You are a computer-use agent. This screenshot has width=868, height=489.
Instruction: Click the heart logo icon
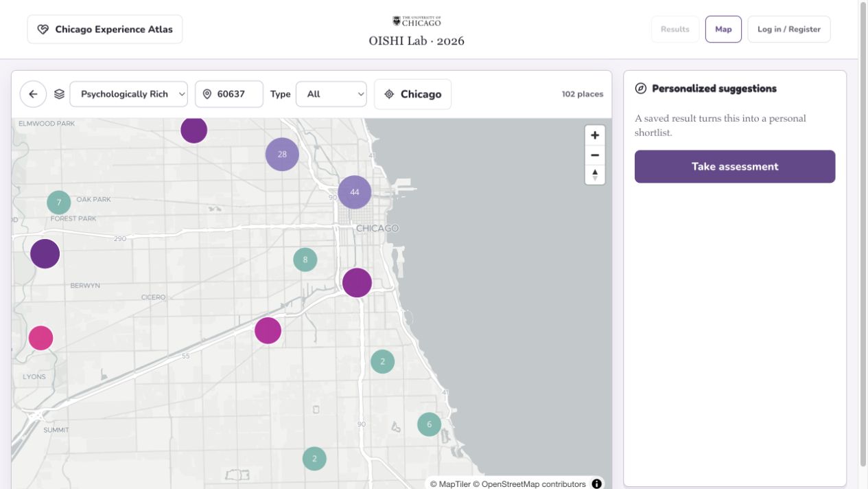43,30
